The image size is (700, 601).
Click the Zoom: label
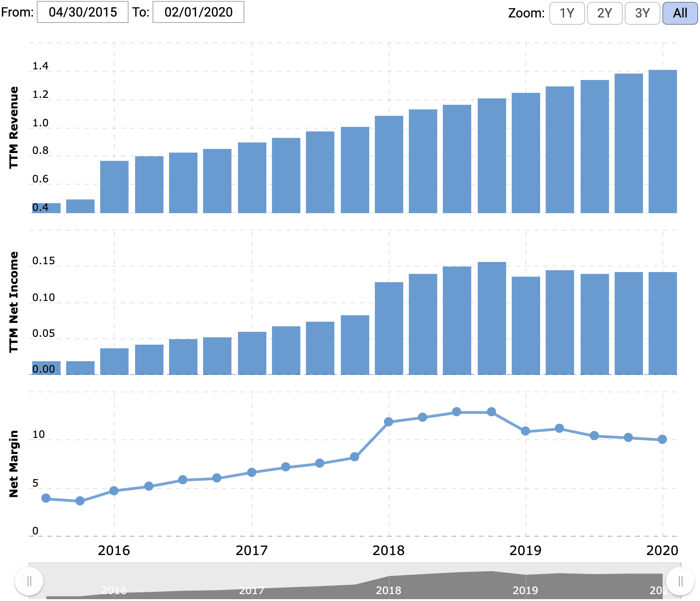pos(526,13)
